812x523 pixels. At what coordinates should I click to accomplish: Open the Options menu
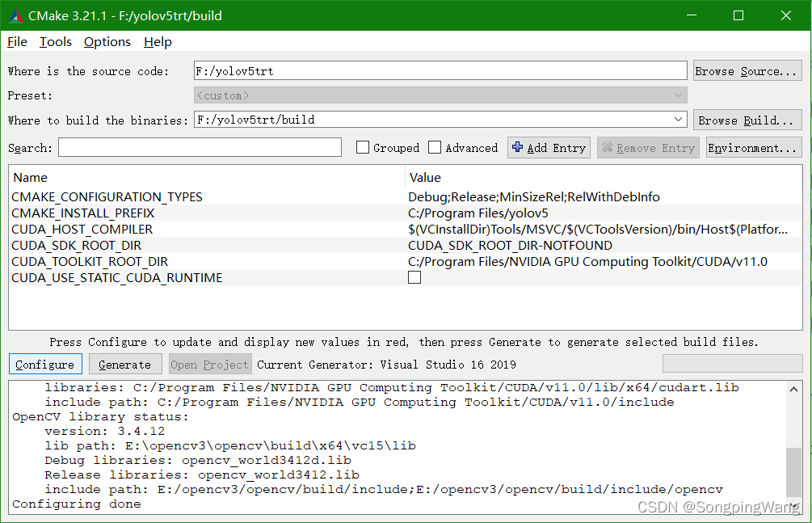(x=107, y=41)
